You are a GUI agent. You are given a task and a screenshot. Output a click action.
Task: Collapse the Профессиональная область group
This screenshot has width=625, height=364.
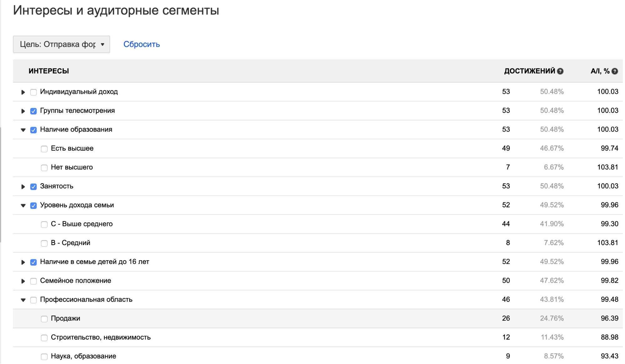pyautogui.click(x=23, y=300)
